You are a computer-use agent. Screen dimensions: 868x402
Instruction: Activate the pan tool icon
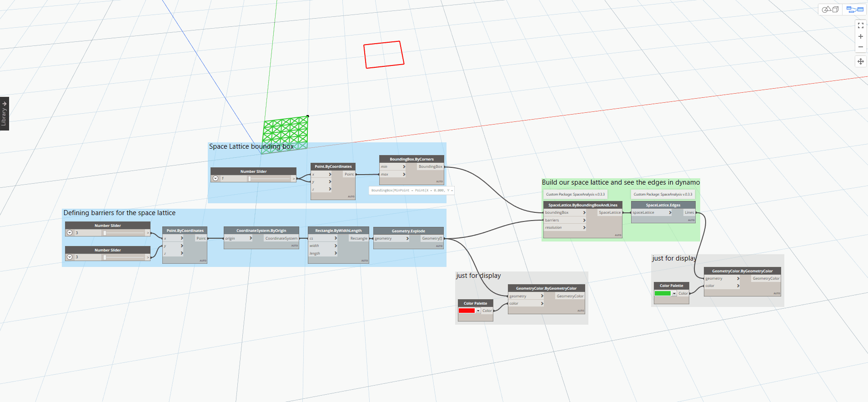pos(860,61)
